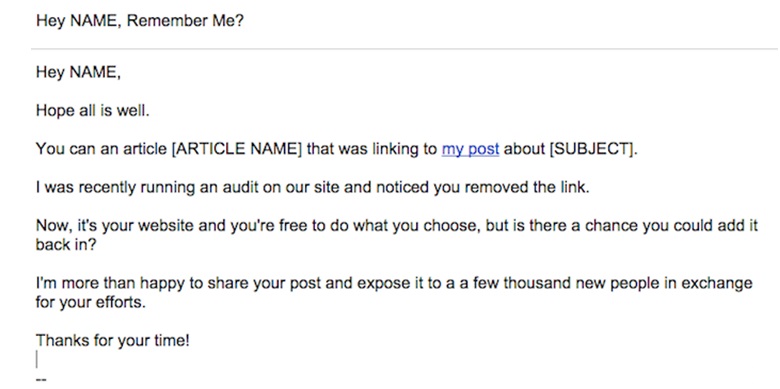Open the 'my post' hyperlink
The width and height of the screenshot is (780, 389).
pyautogui.click(x=470, y=149)
